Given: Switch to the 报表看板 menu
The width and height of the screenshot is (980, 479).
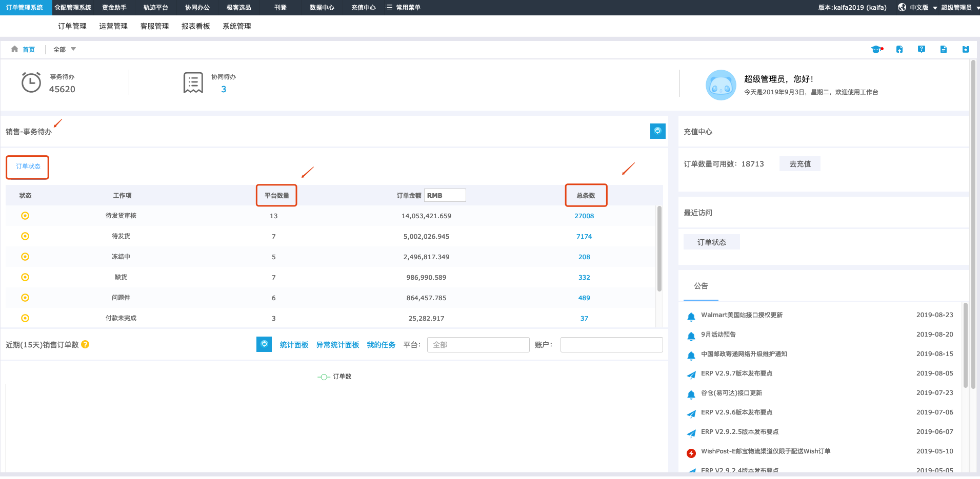Looking at the screenshot, I should click(x=195, y=26).
